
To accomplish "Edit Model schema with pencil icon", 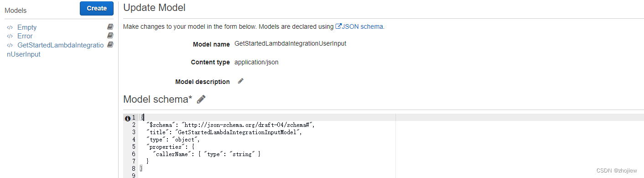I will click(201, 99).
